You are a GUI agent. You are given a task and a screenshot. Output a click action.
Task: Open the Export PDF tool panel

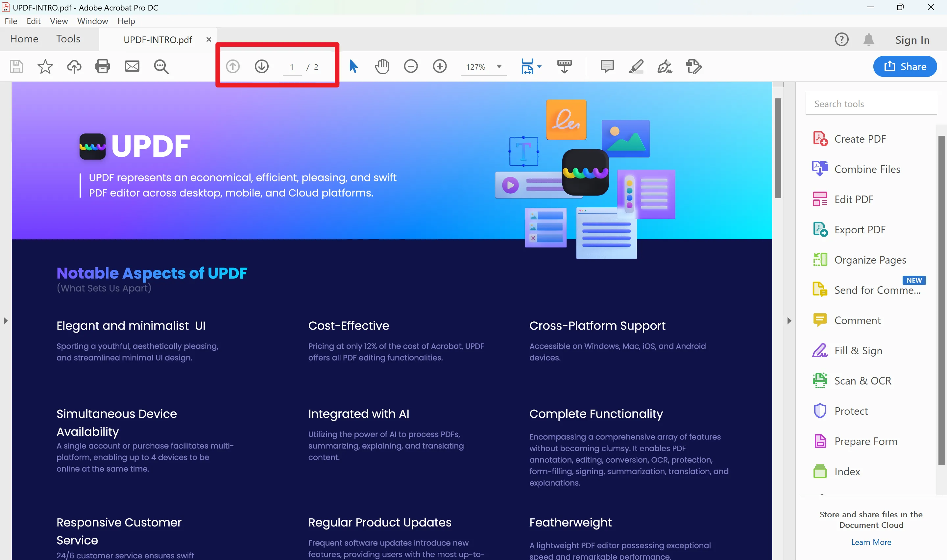pyautogui.click(x=860, y=229)
